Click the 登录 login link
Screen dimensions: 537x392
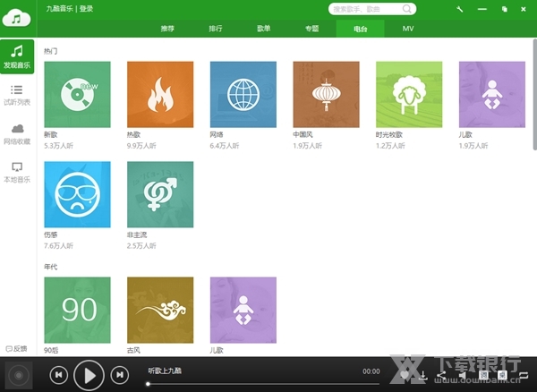(86, 8)
